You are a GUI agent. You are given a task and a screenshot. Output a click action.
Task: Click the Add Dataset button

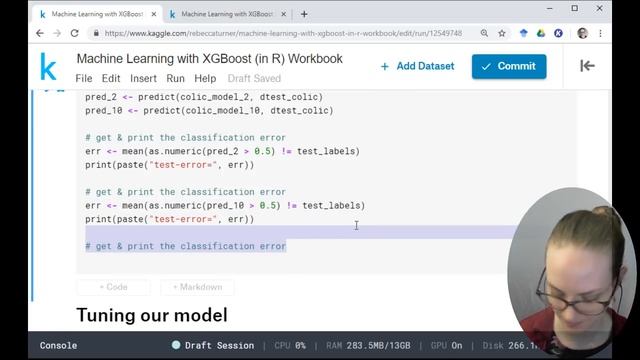click(x=417, y=66)
